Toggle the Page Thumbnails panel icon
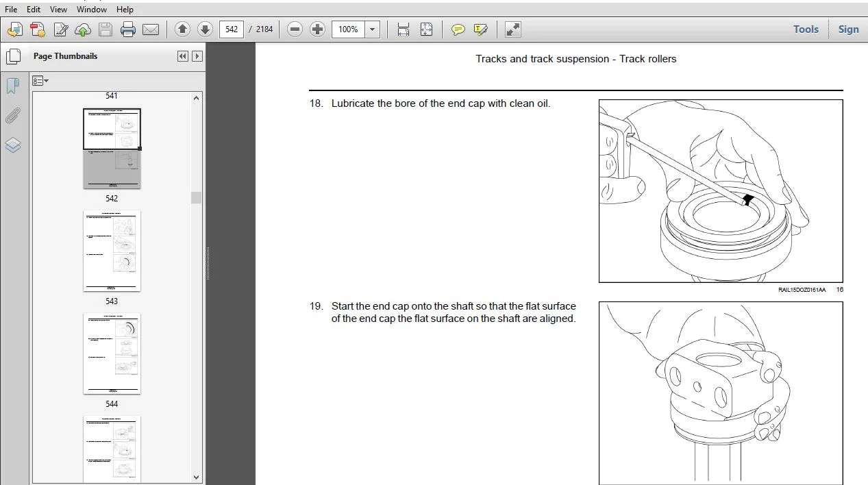This screenshot has height=485, width=868. [x=12, y=56]
